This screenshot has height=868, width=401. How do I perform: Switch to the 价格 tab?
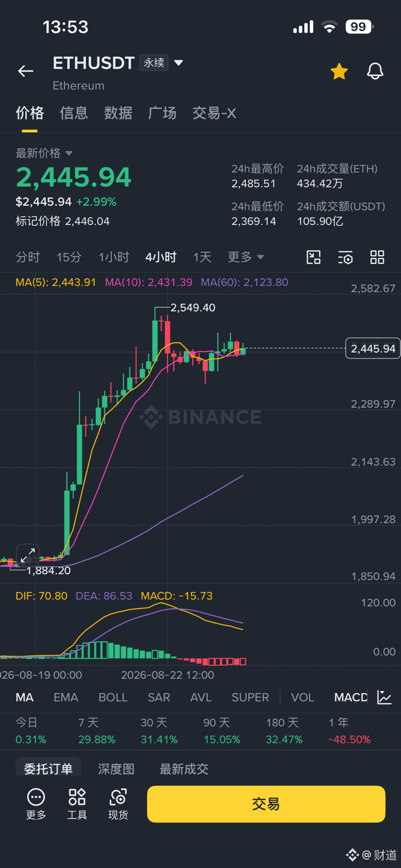point(30,113)
